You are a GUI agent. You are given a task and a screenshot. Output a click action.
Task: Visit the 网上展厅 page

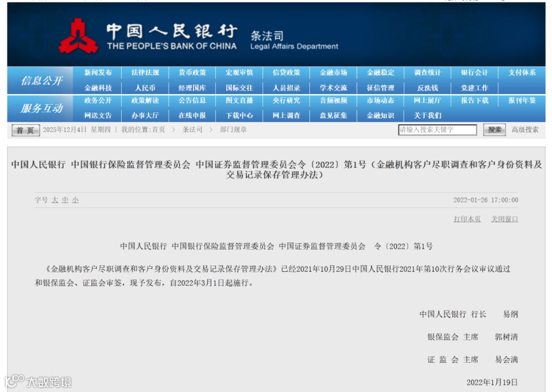tap(427, 100)
